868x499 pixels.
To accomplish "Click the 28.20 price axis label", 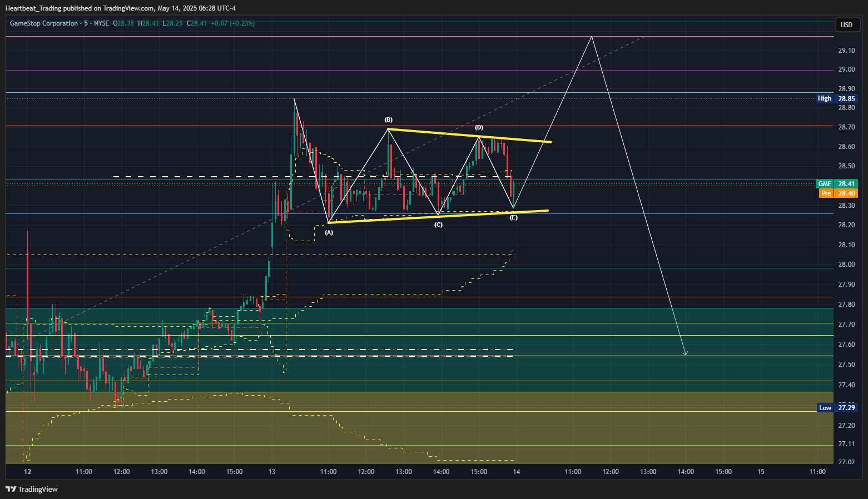I will [846, 225].
